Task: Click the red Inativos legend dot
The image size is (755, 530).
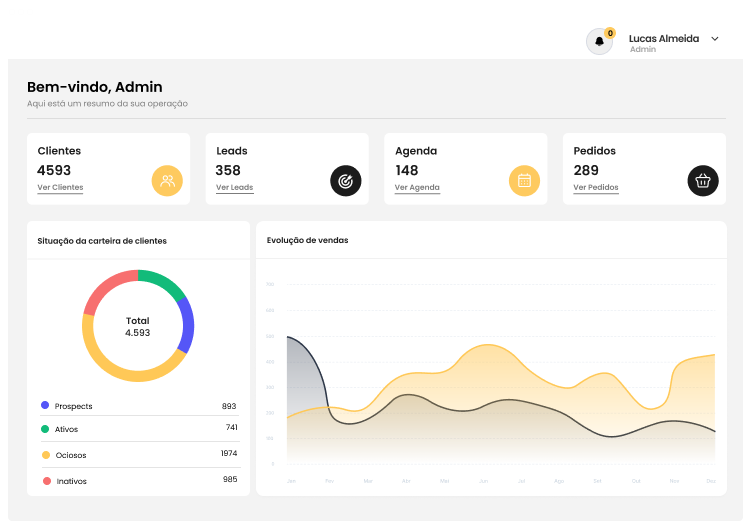Action: 46,481
